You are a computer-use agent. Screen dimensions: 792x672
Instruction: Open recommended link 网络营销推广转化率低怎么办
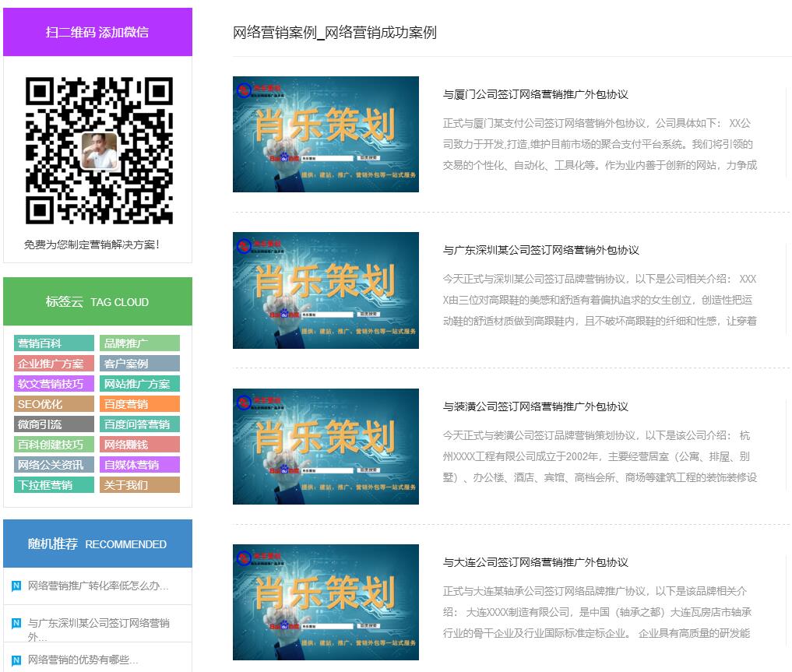(98, 586)
